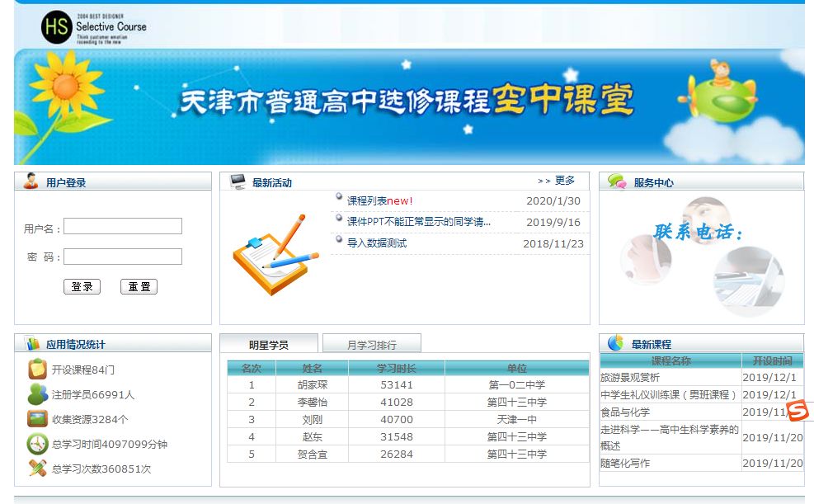Click the study duration value 53141
The image size is (814, 504).
397,384
